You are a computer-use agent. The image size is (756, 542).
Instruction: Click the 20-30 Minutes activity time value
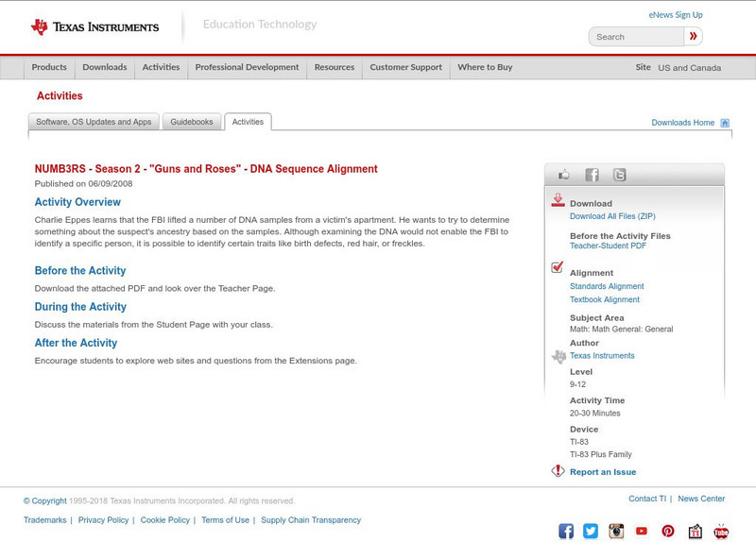(595, 414)
